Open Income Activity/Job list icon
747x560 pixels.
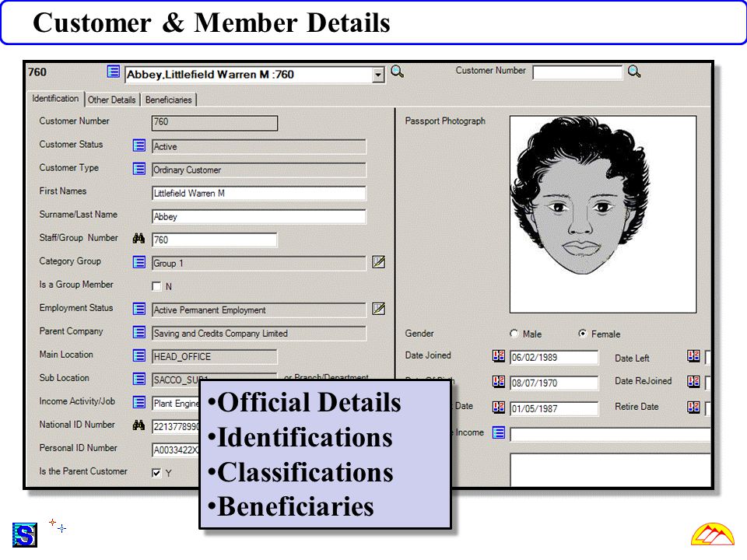pos(139,402)
